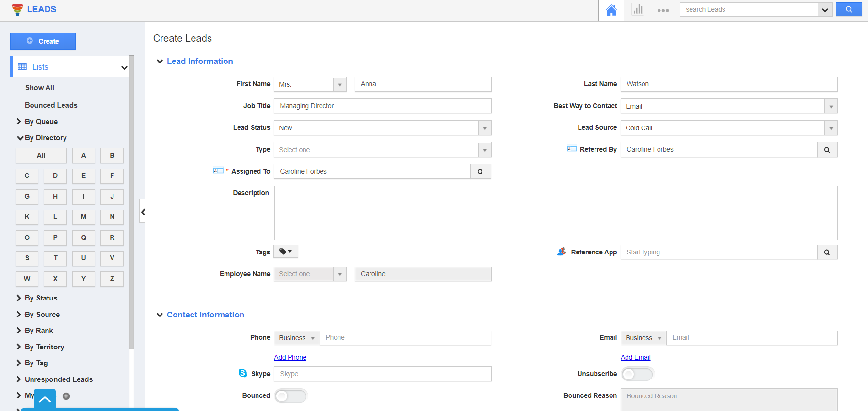The image size is (868, 411).
Task: Filter directory by letter A
Action: (84, 156)
